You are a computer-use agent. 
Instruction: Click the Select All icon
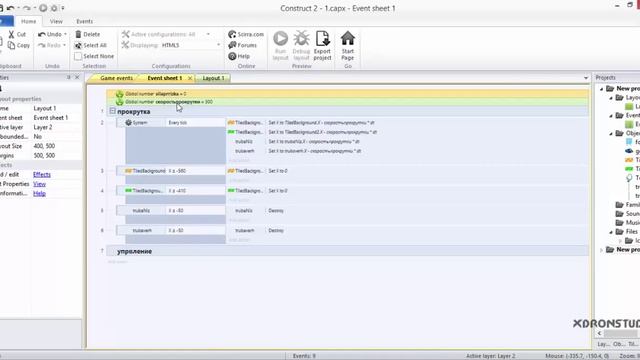78,45
